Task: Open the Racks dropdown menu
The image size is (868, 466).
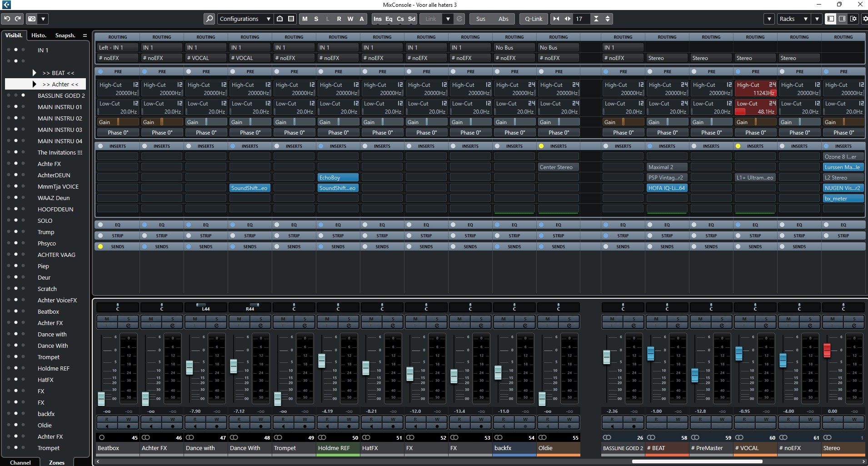Action: [x=793, y=19]
